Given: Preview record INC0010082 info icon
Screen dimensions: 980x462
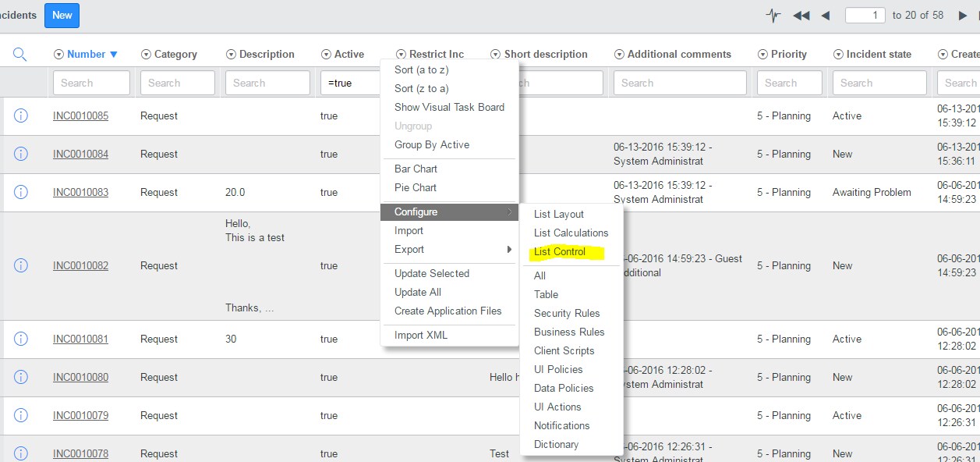Looking at the screenshot, I should pos(21,265).
